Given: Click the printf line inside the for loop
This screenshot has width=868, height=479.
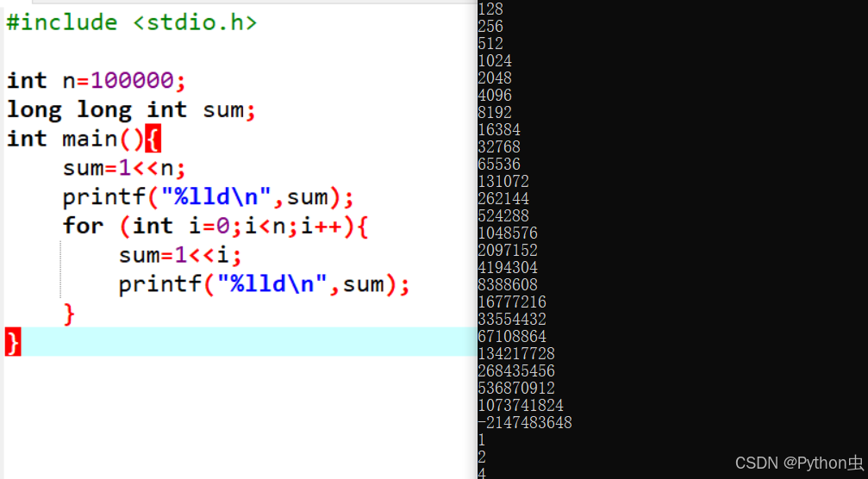Looking at the screenshot, I should tap(264, 284).
